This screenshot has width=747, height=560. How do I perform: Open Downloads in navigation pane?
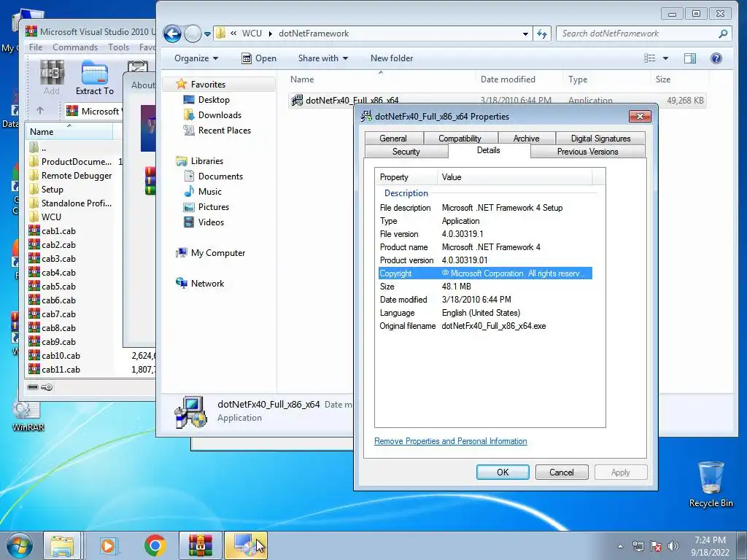click(220, 114)
